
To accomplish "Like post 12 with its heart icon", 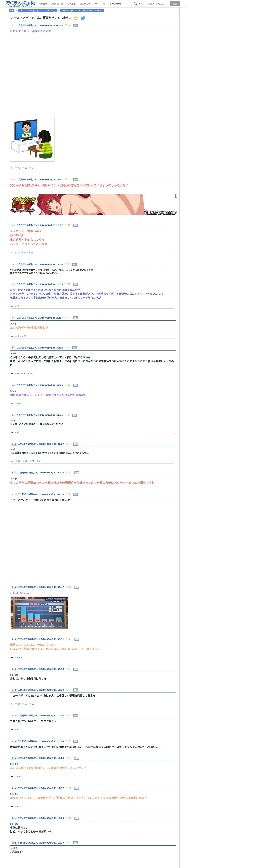I will tap(67, 494).
